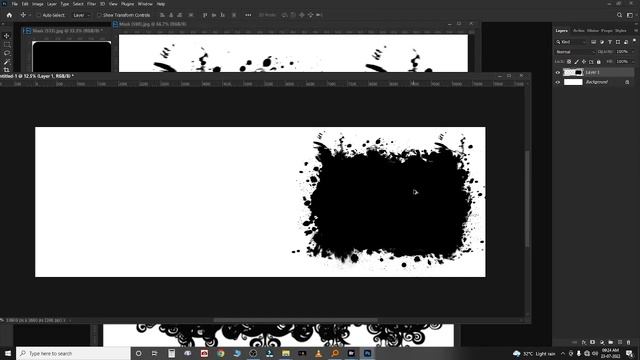Click the search icon at top right
The width and height of the screenshot is (640, 360).
coord(619,15)
